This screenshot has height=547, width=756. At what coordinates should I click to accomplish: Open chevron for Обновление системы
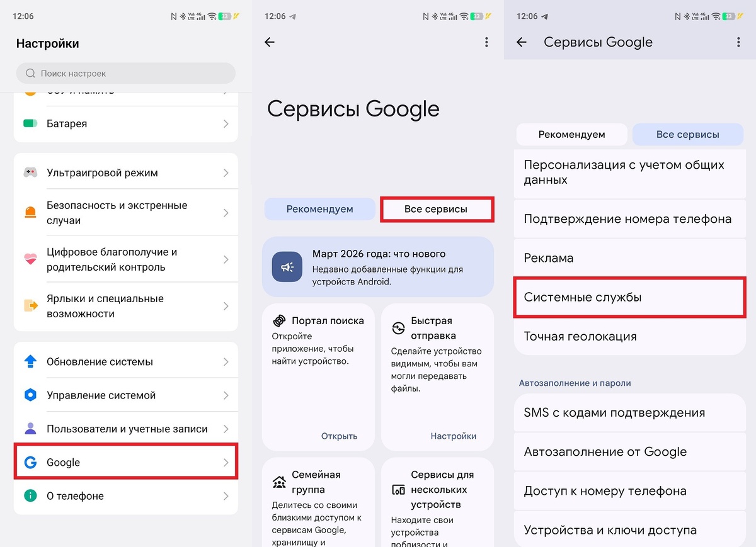click(226, 362)
